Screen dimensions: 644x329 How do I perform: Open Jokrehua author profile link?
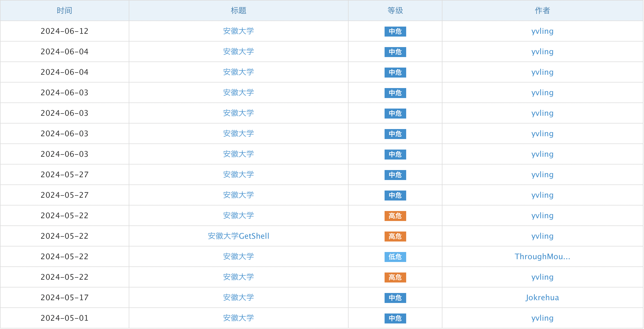[x=542, y=297]
